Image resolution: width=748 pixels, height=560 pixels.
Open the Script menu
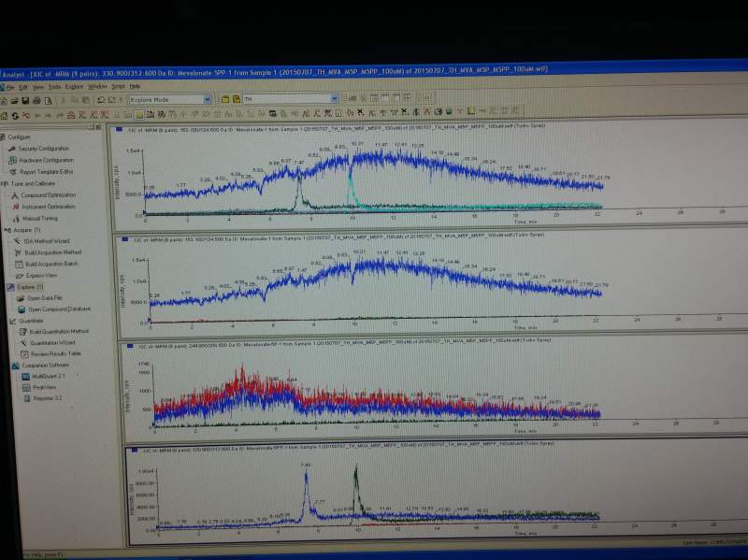tap(119, 86)
